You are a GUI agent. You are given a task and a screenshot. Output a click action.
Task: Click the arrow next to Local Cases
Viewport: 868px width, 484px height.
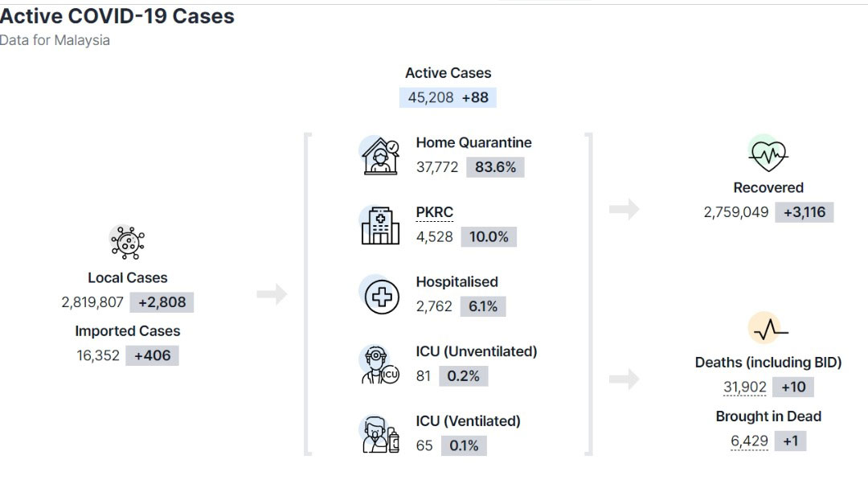(x=272, y=293)
